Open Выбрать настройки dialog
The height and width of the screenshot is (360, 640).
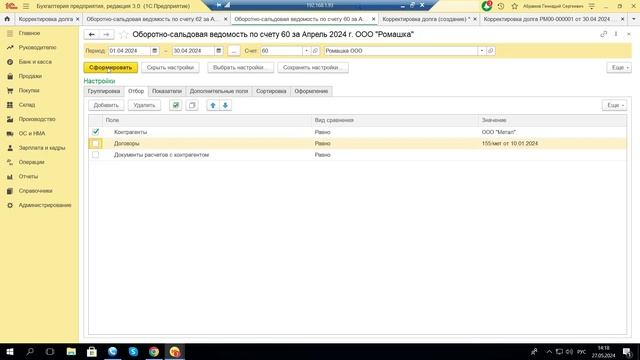tap(240, 67)
